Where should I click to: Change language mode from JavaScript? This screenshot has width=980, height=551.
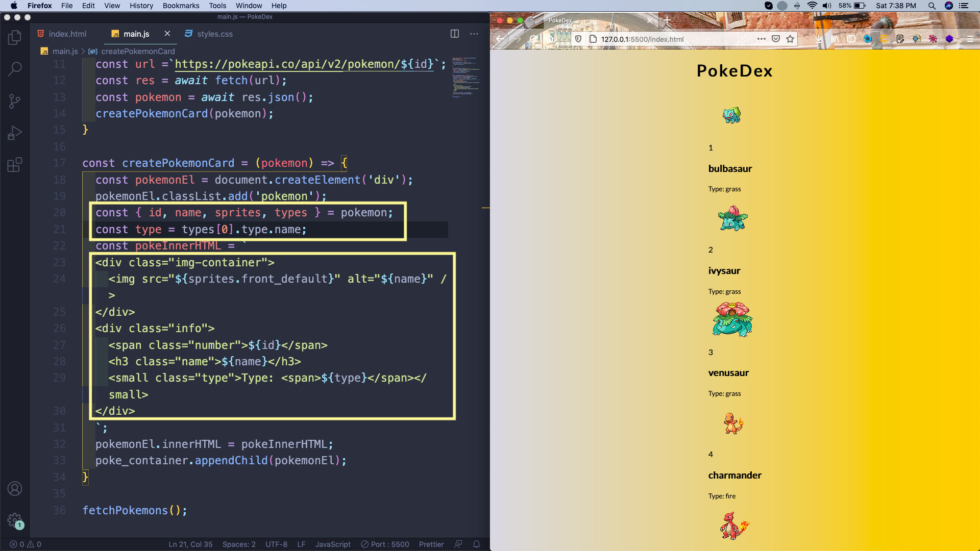click(333, 544)
